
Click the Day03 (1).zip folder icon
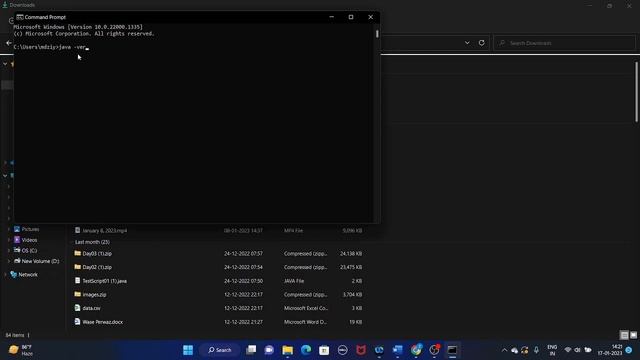point(78,253)
